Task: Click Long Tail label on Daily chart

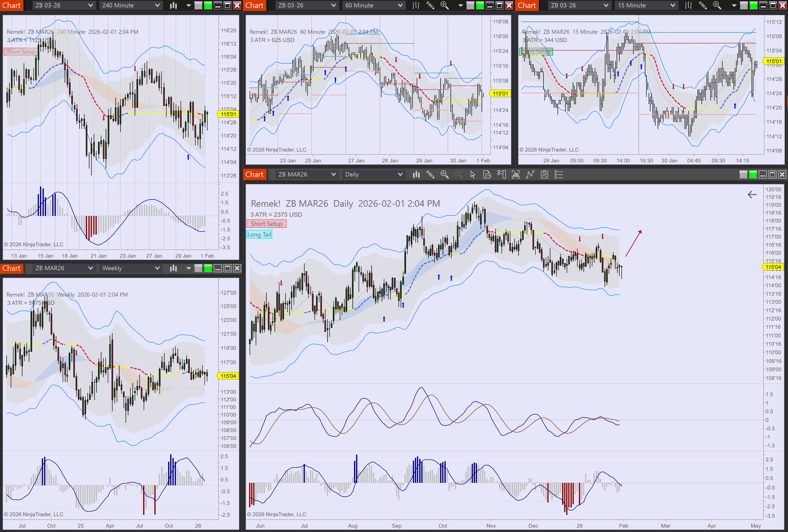Action: [x=259, y=234]
